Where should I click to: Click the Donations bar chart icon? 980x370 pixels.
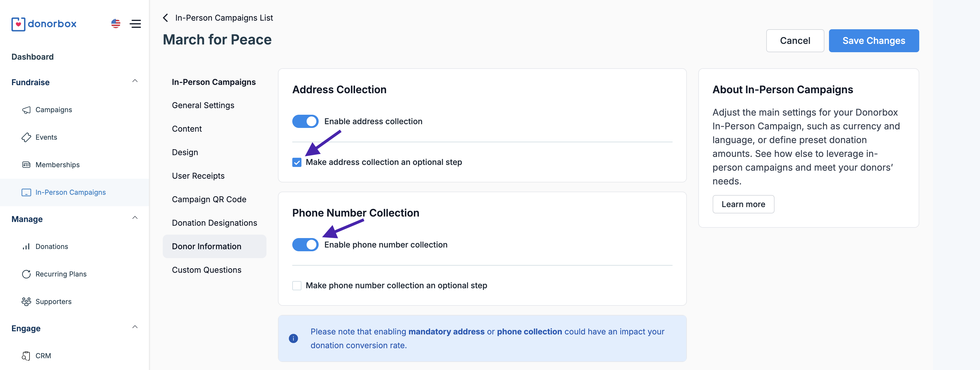pyautogui.click(x=26, y=247)
